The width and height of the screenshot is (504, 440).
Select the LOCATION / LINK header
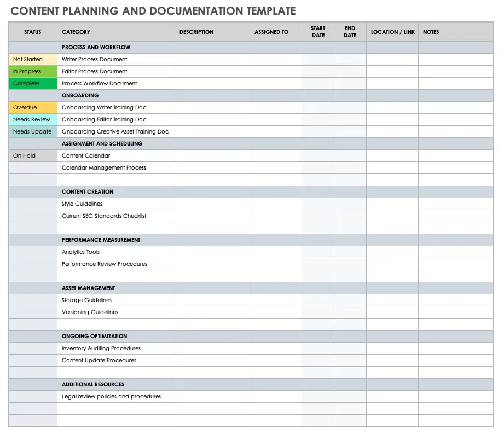pos(392,32)
